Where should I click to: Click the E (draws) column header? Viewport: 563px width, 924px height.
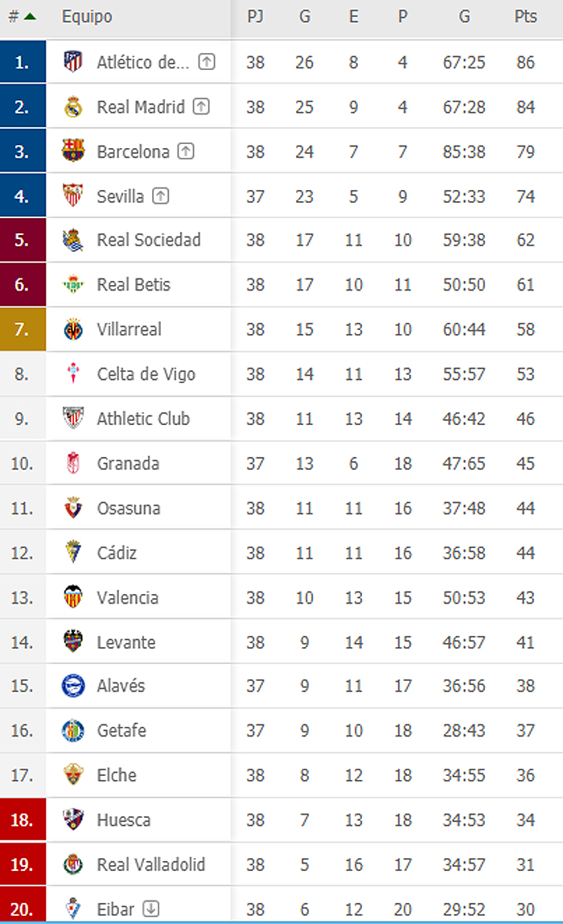(x=353, y=16)
